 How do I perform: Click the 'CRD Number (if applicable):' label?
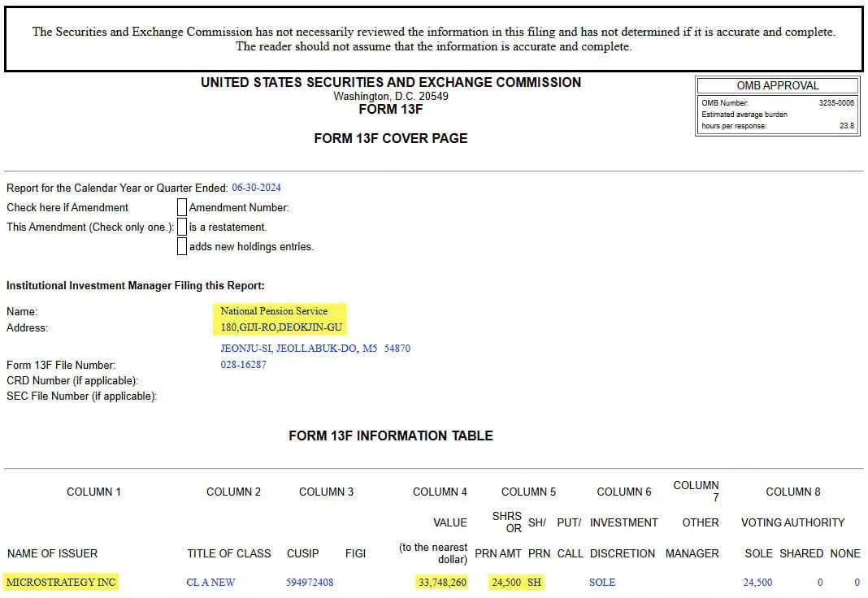click(72, 380)
